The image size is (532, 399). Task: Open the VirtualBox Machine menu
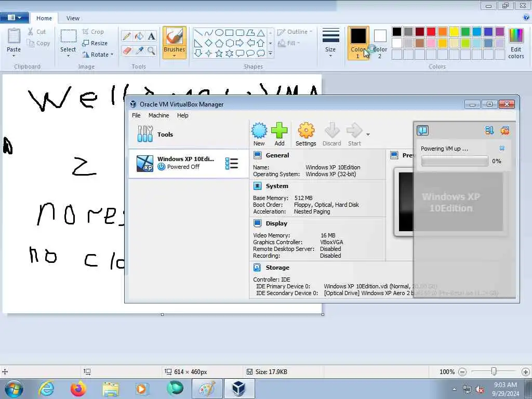tap(158, 115)
